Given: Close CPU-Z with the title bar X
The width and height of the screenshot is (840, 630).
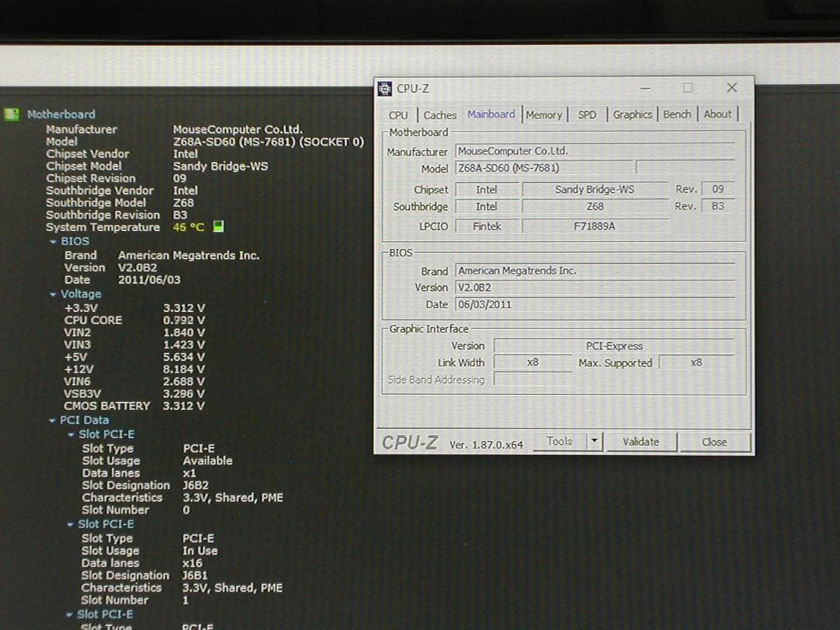Looking at the screenshot, I should tap(732, 88).
